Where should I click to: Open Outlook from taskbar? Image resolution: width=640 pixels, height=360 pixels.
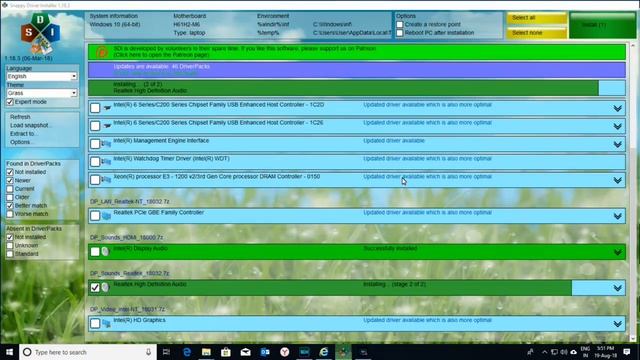265,352
